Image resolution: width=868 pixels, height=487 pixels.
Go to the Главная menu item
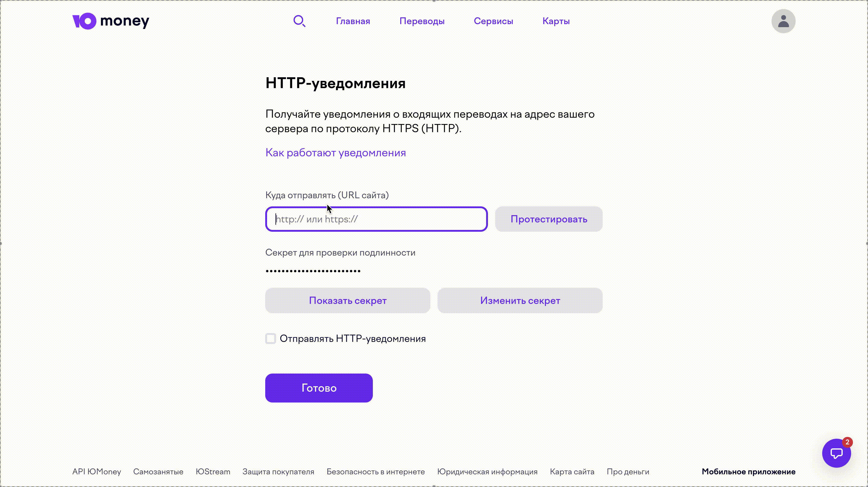pyautogui.click(x=353, y=21)
